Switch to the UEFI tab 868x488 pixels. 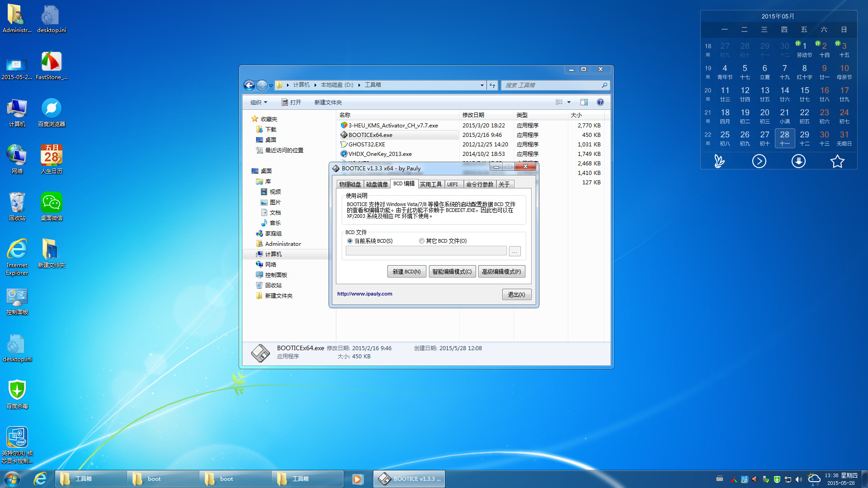pyautogui.click(x=453, y=184)
